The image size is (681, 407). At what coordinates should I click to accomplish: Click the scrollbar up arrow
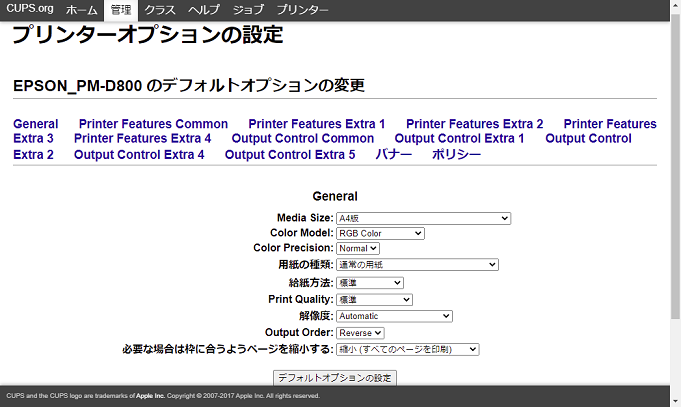click(675, 5)
